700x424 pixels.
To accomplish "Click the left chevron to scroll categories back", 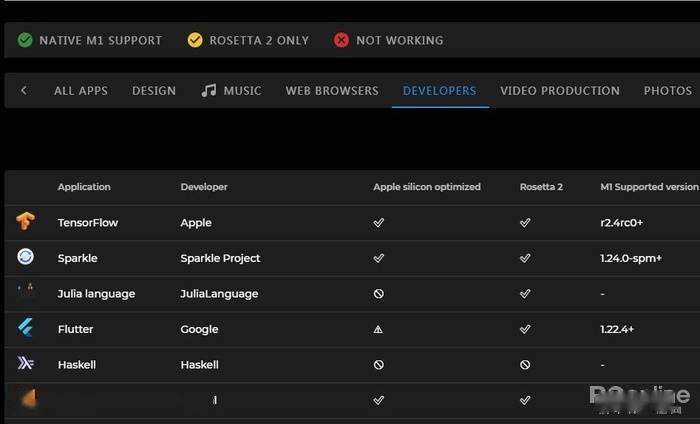I will click(24, 91).
